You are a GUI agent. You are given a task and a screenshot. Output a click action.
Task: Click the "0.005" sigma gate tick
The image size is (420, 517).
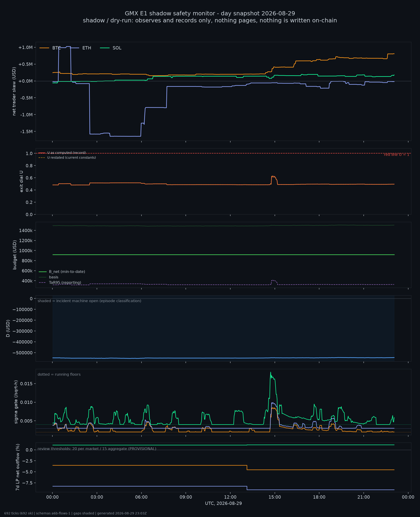coord(26,421)
